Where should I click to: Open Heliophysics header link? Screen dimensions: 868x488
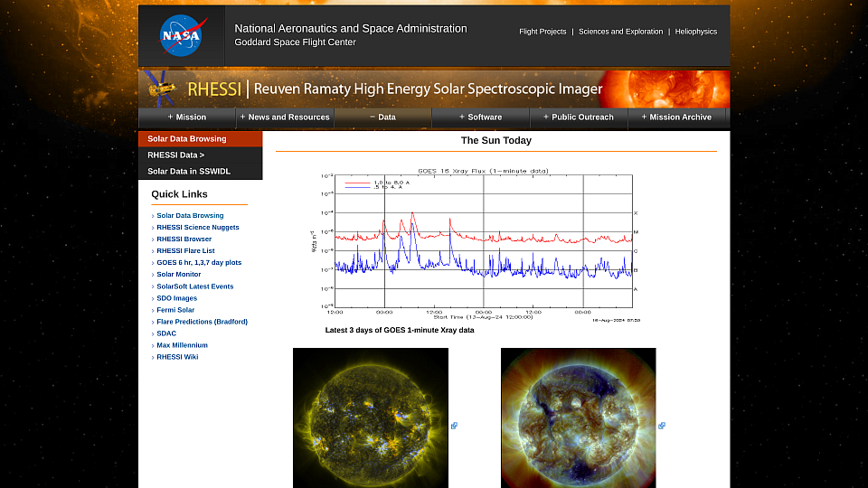(x=696, y=32)
